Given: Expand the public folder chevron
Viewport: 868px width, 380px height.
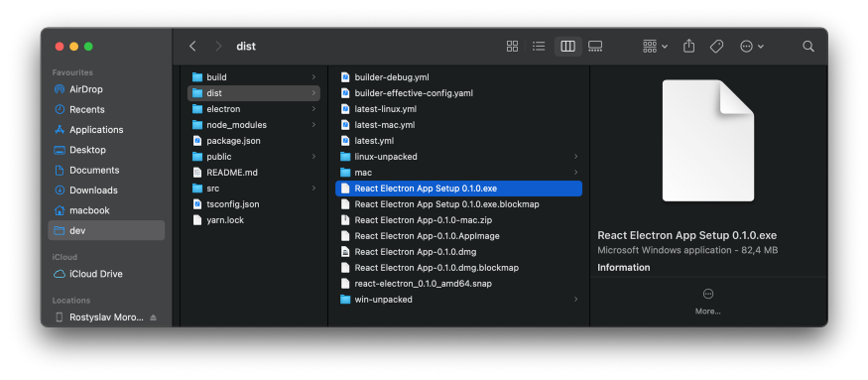Looking at the screenshot, I should point(313,157).
